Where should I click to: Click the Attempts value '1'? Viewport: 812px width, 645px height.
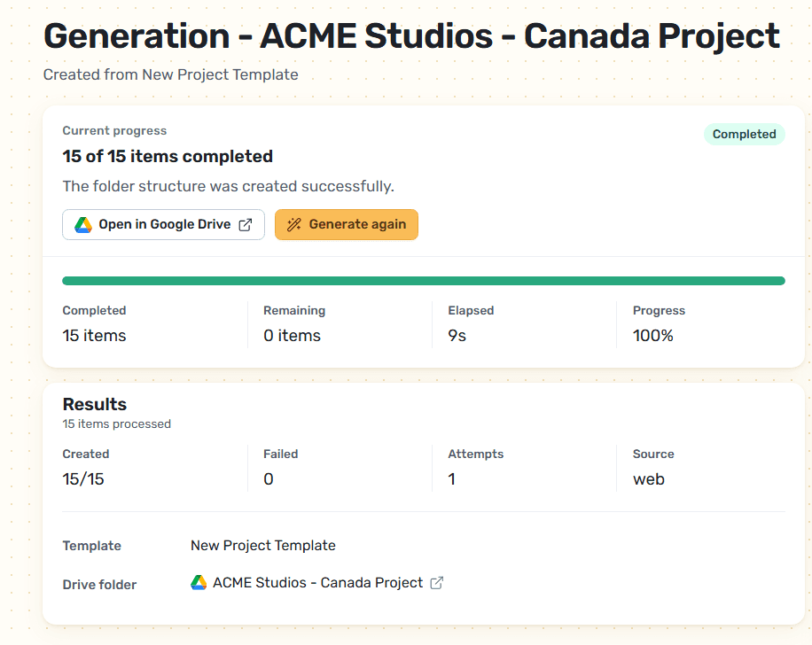(x=451, y=479)
